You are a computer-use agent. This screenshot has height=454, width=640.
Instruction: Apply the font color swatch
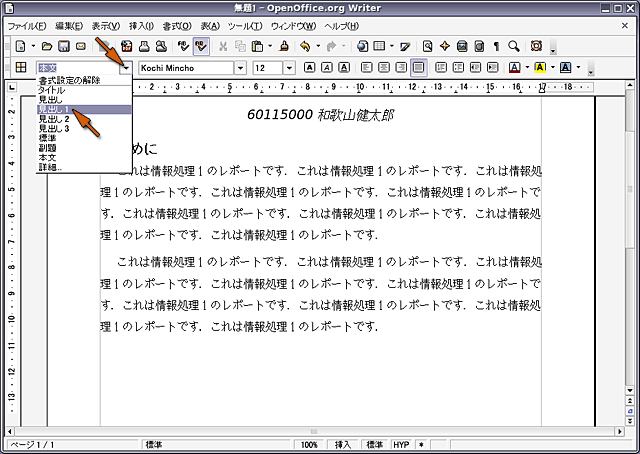pyautogui.click(x=515, y=67)
